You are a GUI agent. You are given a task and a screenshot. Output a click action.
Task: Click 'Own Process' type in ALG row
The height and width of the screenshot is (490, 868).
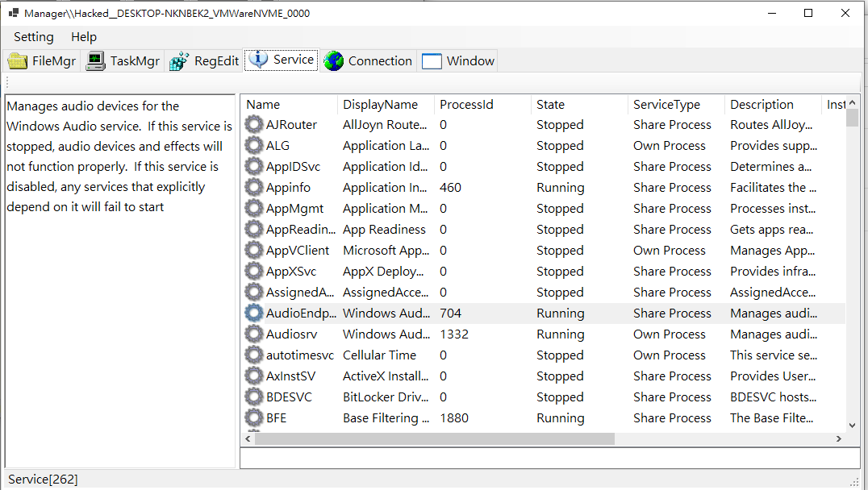pos(670,146)
